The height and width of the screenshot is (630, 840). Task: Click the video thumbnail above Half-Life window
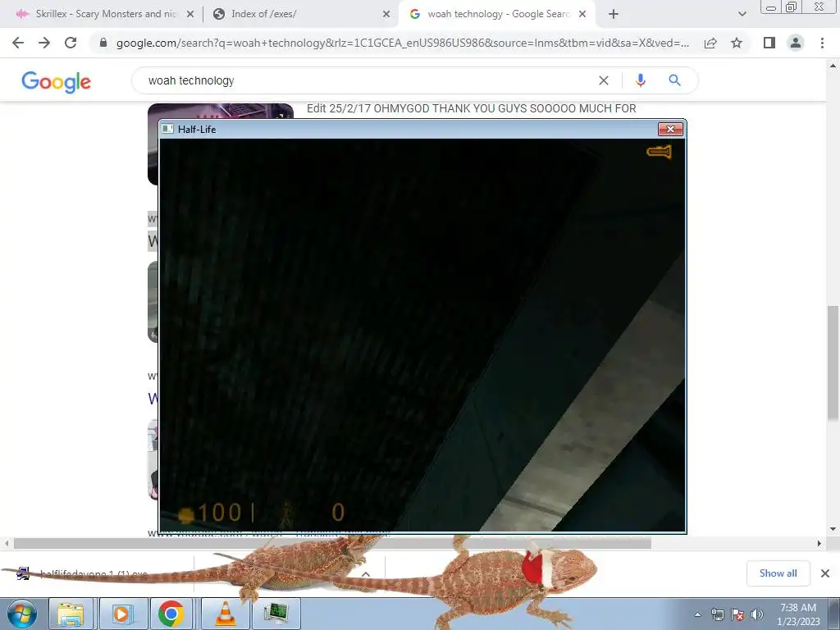click(x=220, y=112)
